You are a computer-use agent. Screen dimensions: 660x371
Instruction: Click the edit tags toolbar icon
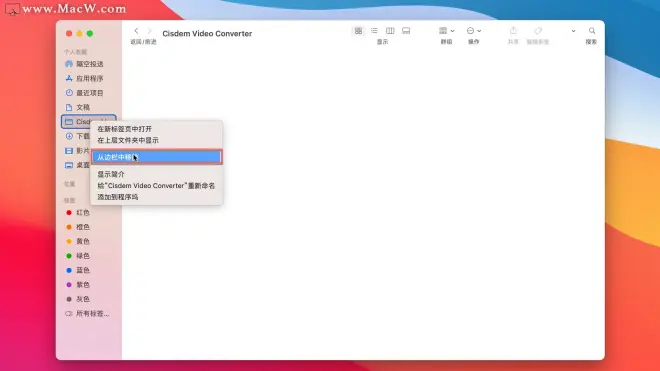tap(538, 31)
